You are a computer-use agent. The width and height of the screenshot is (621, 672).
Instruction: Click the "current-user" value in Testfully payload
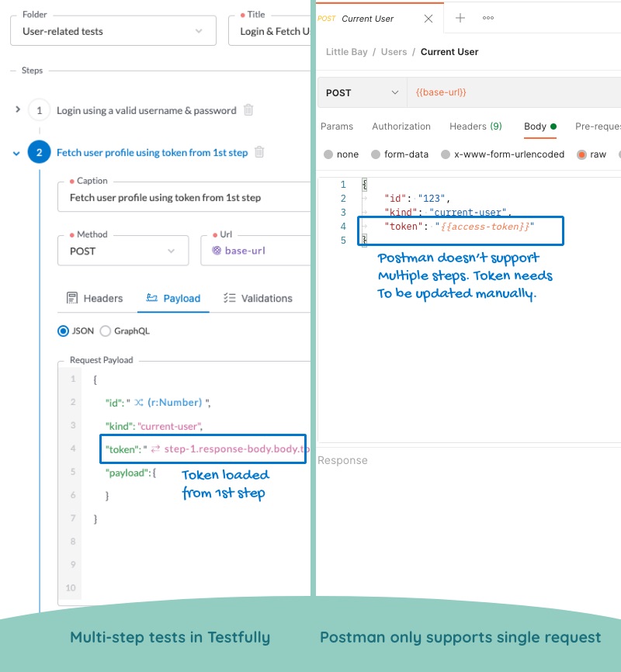pyautogui.click(x=169, y=426)
